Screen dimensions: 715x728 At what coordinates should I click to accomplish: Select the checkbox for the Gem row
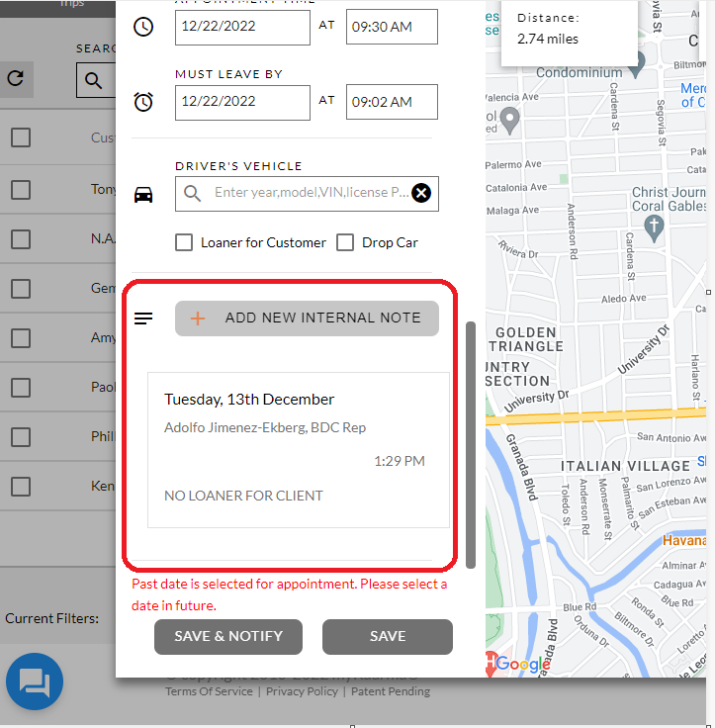coord(21,289)
